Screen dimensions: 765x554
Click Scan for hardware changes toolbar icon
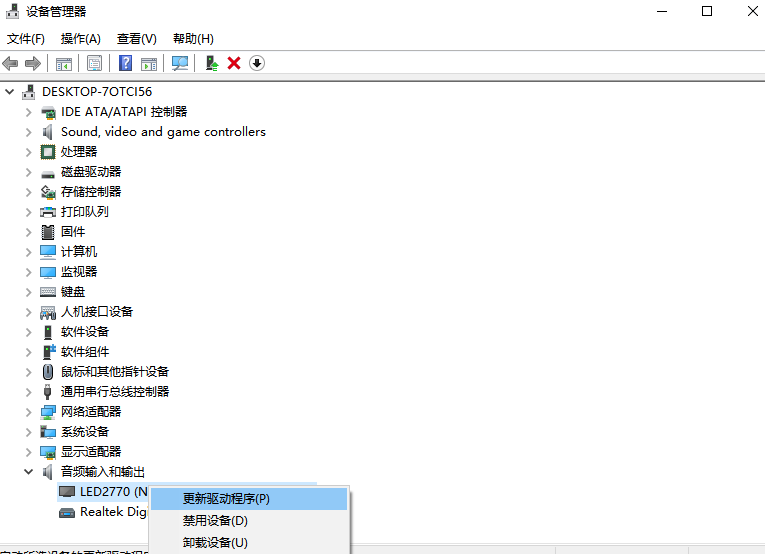[x=180, y=64]
